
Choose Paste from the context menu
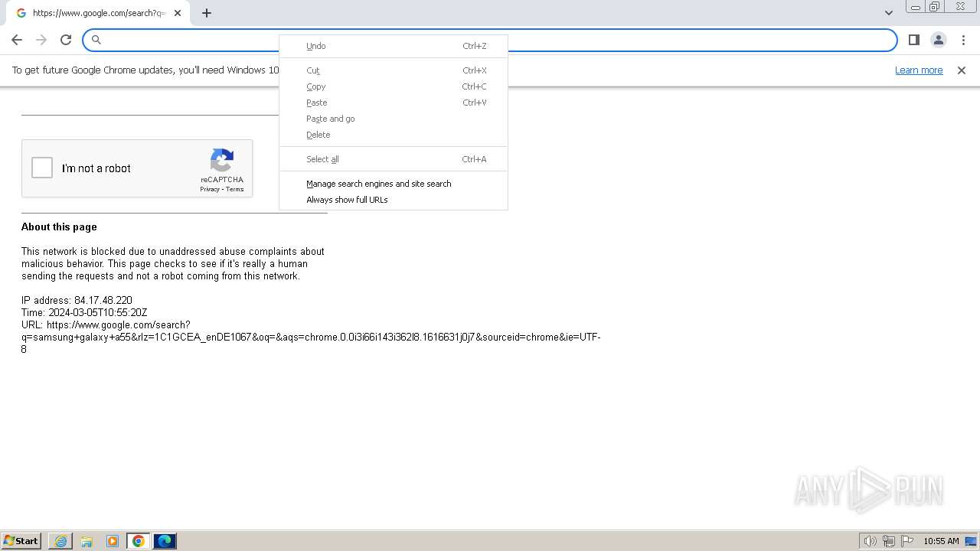(x=394, y=103)
